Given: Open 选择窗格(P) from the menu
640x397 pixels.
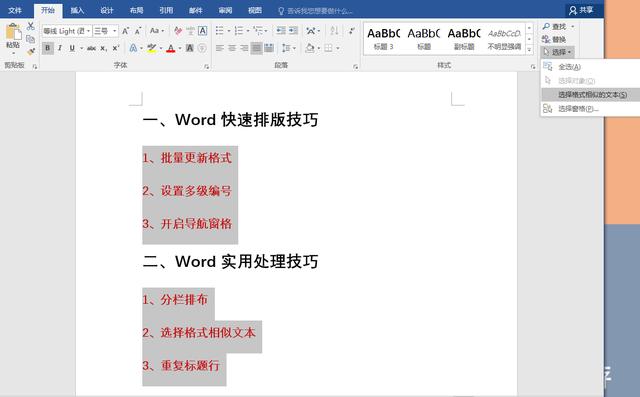Looking at the screenshot, I should [x=591, y=109].
